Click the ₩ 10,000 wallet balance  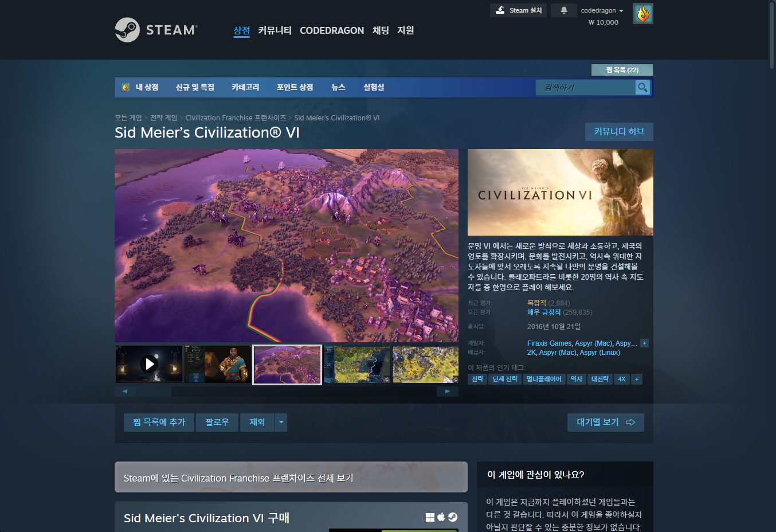(x=603, y=22)
